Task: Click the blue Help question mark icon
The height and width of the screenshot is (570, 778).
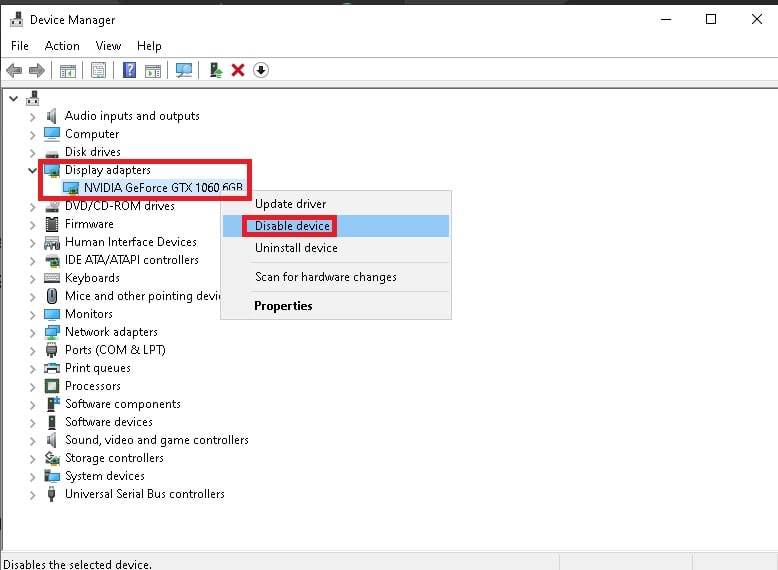Action: pyautogui.click(x=129, y=70)
